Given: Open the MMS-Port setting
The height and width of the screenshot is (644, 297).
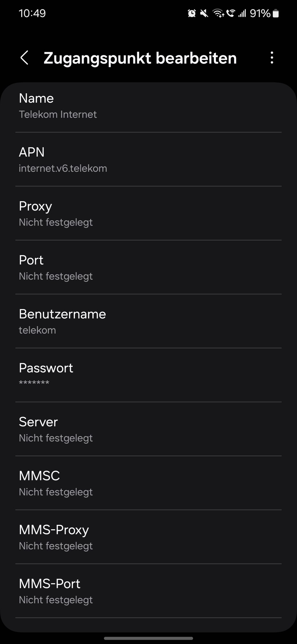Looking at the screenshot, I should pos(148,591).
